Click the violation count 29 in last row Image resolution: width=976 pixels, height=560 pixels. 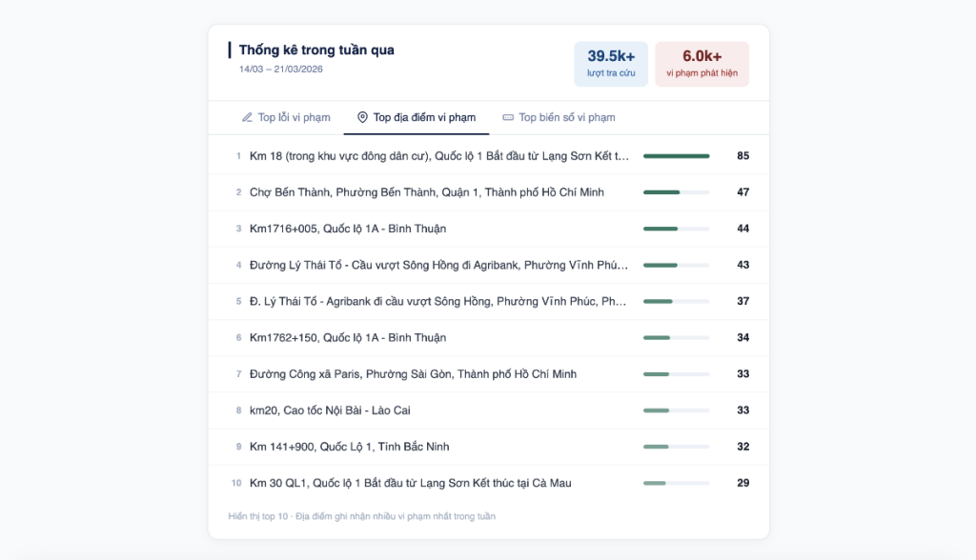click(742, 483)
